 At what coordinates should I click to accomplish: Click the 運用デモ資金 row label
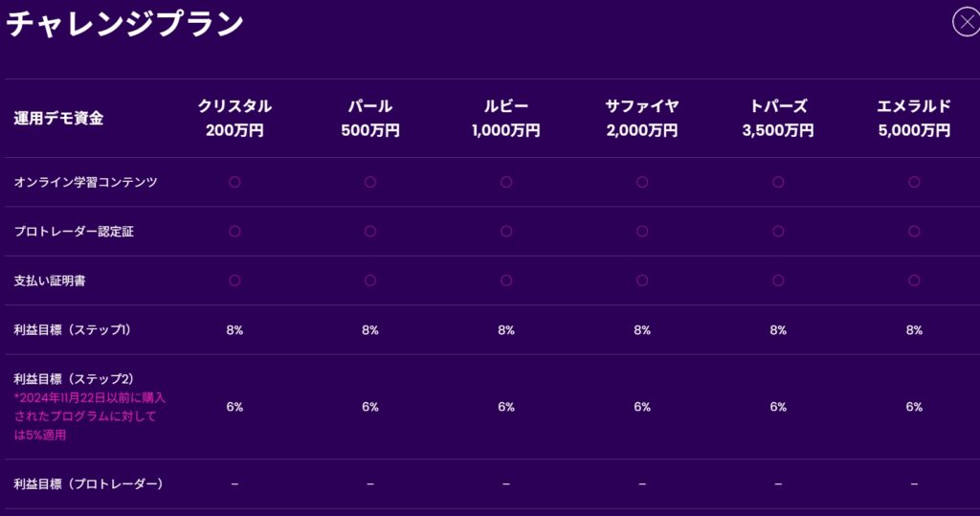point(58,119)
